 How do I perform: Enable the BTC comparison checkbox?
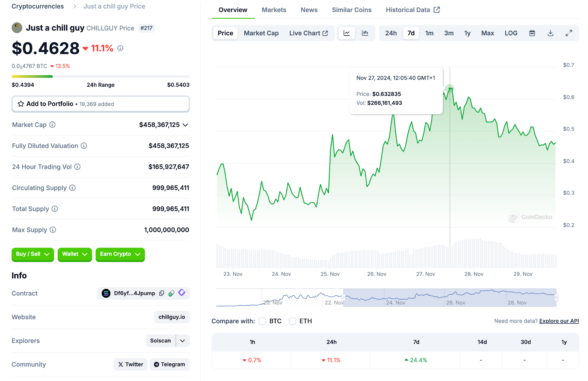(262, 321)
